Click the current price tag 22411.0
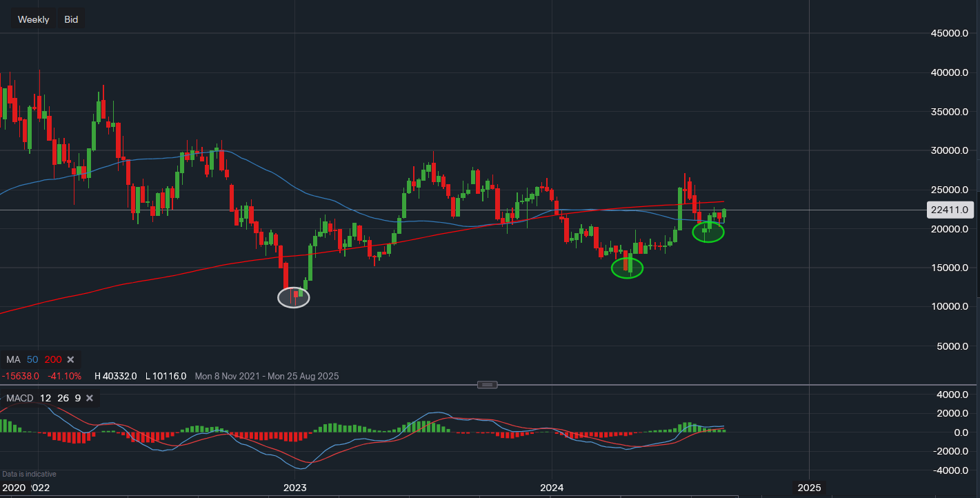Image resolution: width=980 pixels, height=498 pixels. click(949, 210)
